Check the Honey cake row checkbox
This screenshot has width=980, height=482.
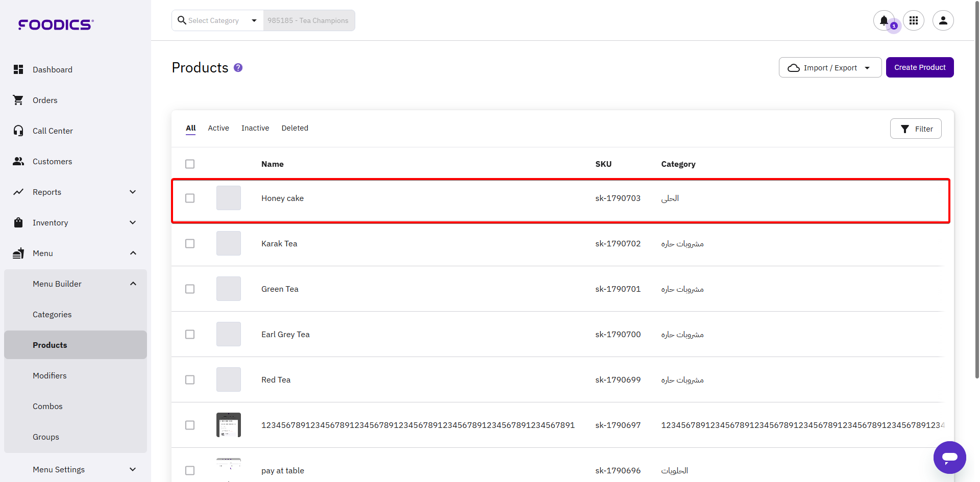(190, 198)
